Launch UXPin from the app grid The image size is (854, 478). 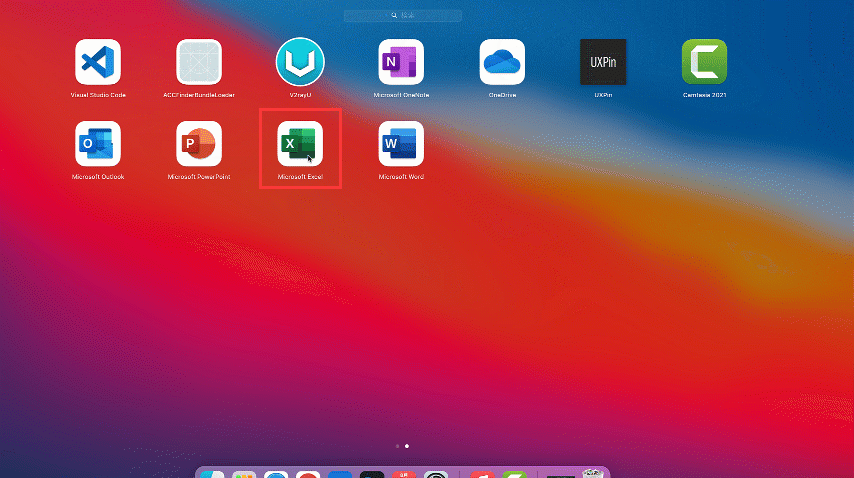[x=603, y=62]
